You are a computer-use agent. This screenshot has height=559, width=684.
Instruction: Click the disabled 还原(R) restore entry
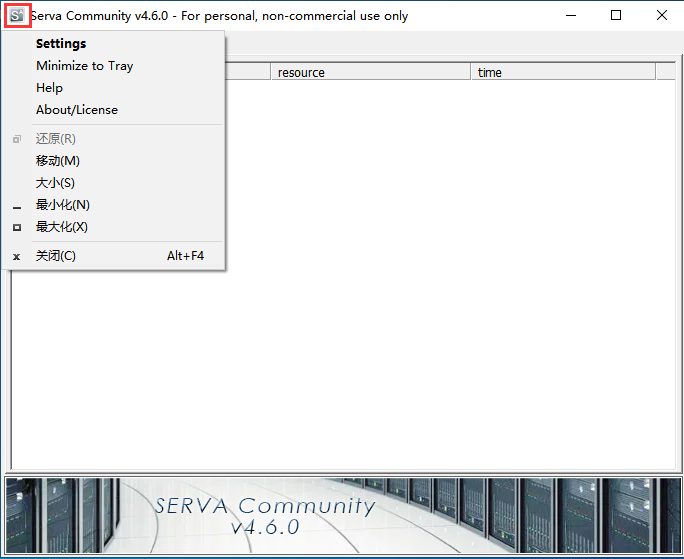113,139
